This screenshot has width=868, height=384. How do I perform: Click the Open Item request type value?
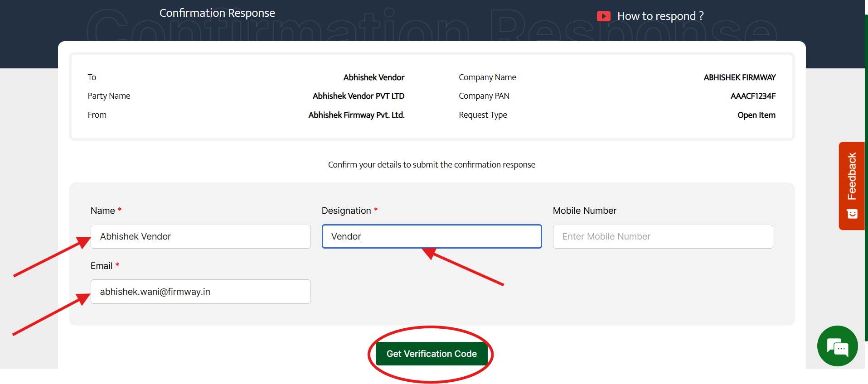point(756,115)
